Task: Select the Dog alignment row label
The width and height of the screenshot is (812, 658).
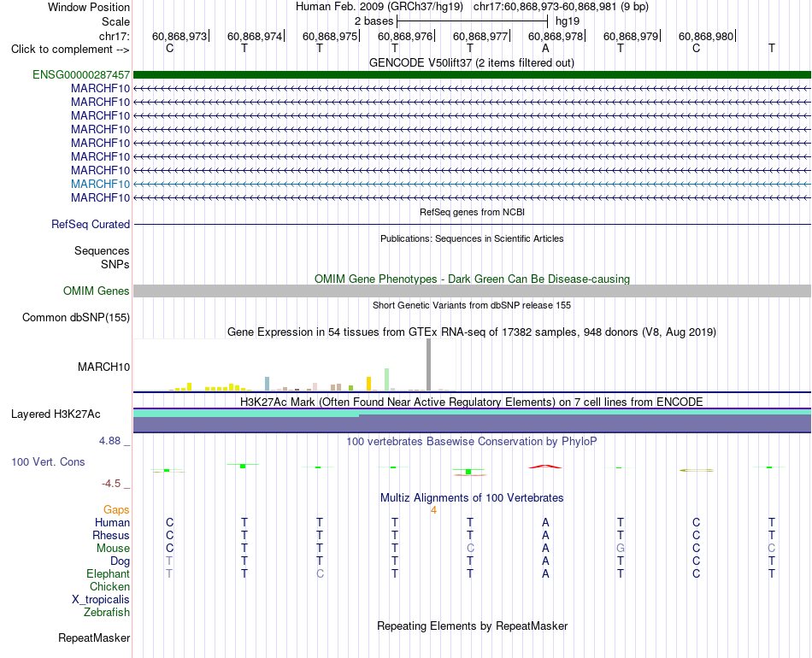Action: coord(121,561)
